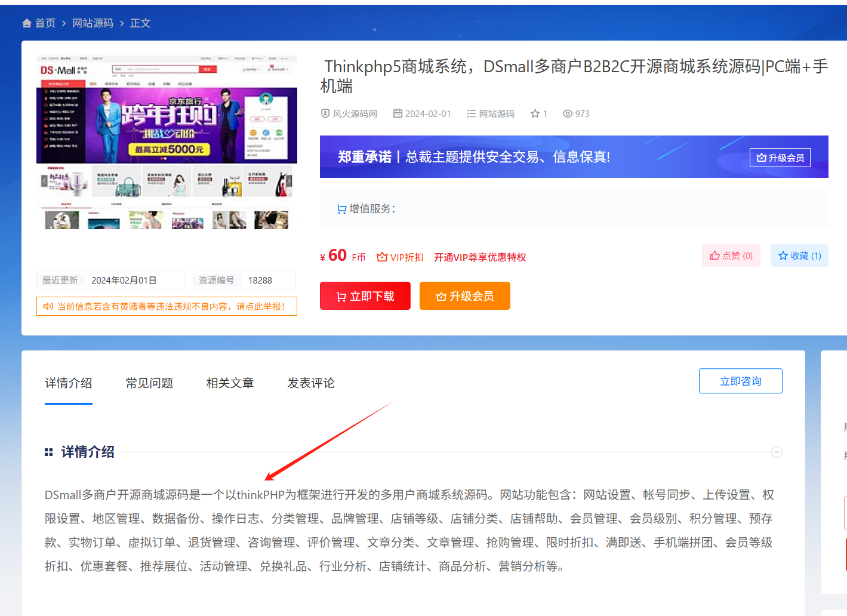The width and height of the screenshot is (847, 616).
Task: Click the thumbs-up icon
Action: coord(714,255)
